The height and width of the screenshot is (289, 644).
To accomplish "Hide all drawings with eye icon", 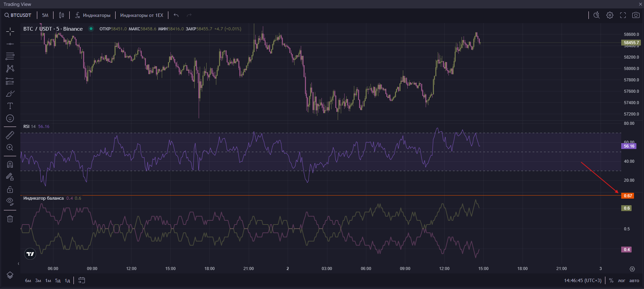I will click(x=10, y=201).
